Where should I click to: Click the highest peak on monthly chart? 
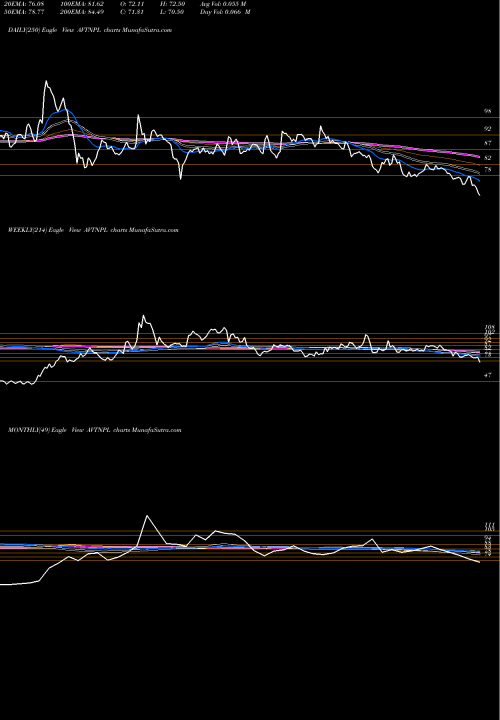(x=147, y=516)
